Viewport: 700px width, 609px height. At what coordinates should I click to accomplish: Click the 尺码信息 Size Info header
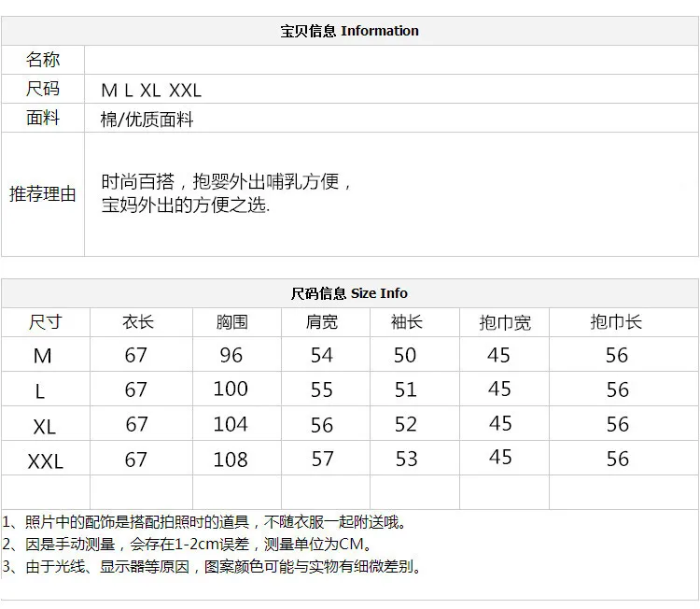[350, 293]
